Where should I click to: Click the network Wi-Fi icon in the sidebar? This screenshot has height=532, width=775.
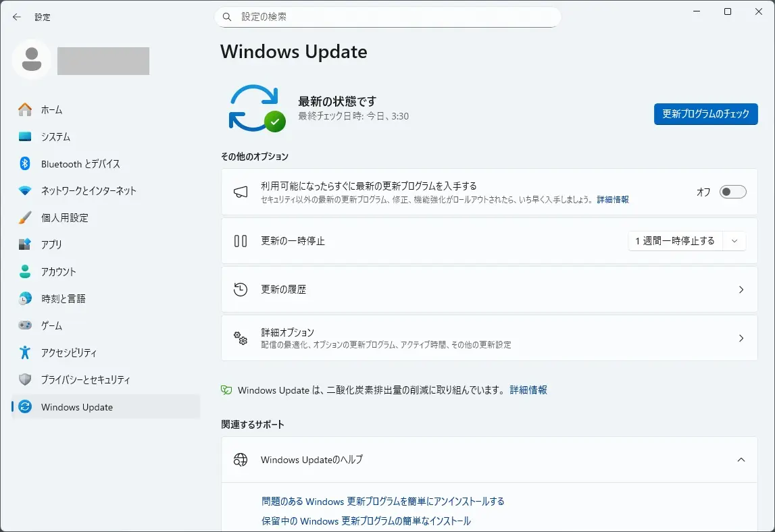pos(25,190)
